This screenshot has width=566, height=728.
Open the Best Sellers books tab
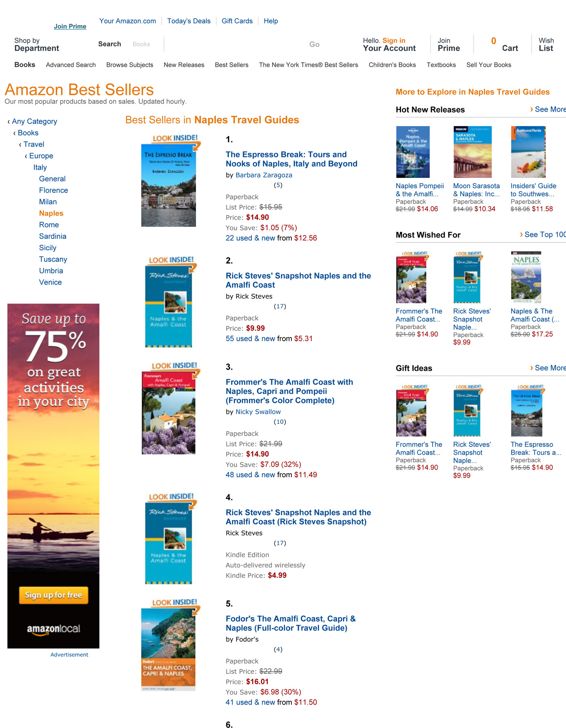[231, 65]
